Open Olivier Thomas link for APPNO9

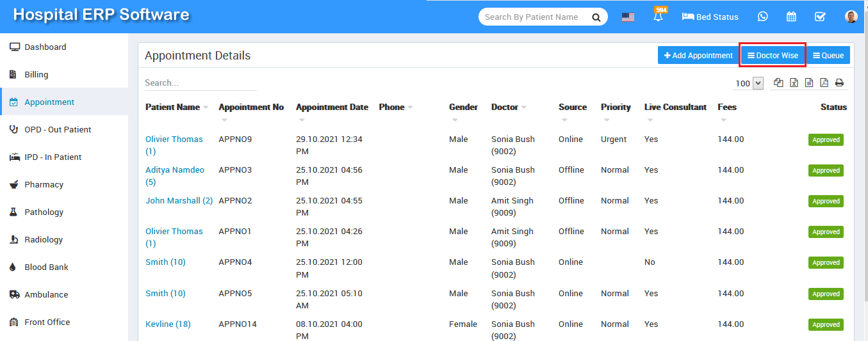(x=174, y=145)
